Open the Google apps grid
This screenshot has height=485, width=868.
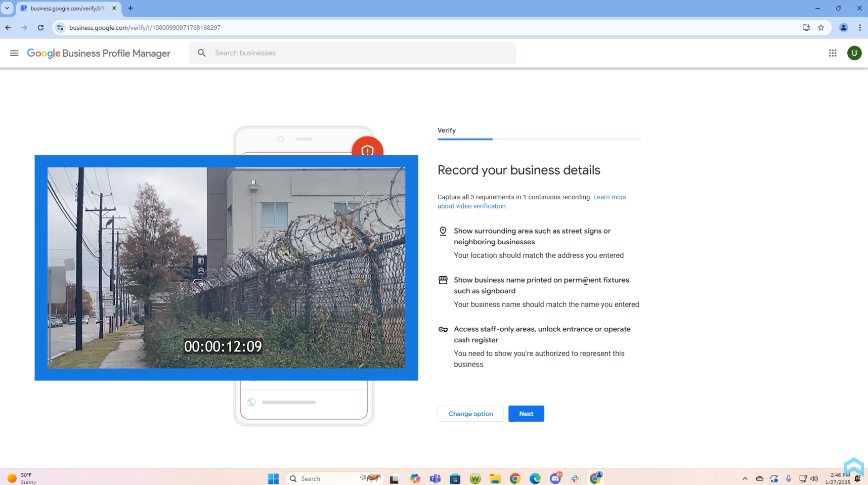[x=833, y=53]
